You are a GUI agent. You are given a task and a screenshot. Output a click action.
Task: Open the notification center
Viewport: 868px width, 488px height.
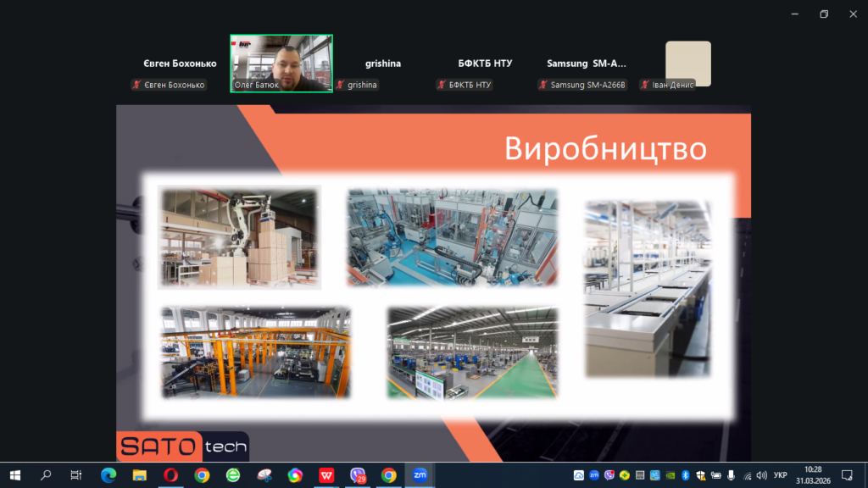coord(846,475)
